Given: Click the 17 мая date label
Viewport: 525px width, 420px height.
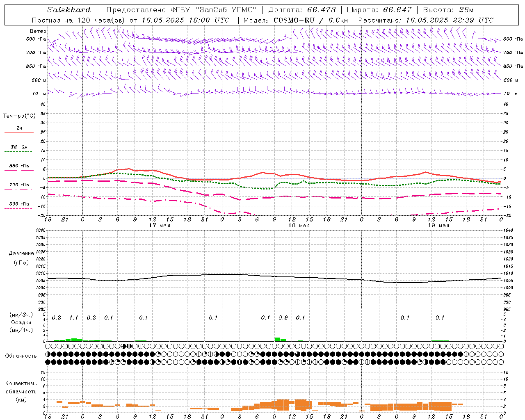Looking at the screenshot, I should (x=160, y=226).
